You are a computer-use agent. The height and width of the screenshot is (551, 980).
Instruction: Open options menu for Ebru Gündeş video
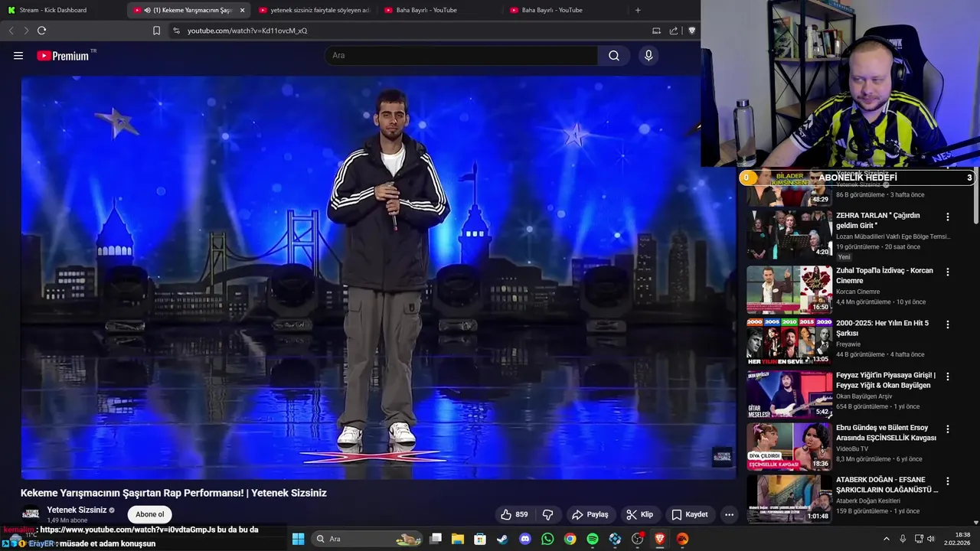948,429
